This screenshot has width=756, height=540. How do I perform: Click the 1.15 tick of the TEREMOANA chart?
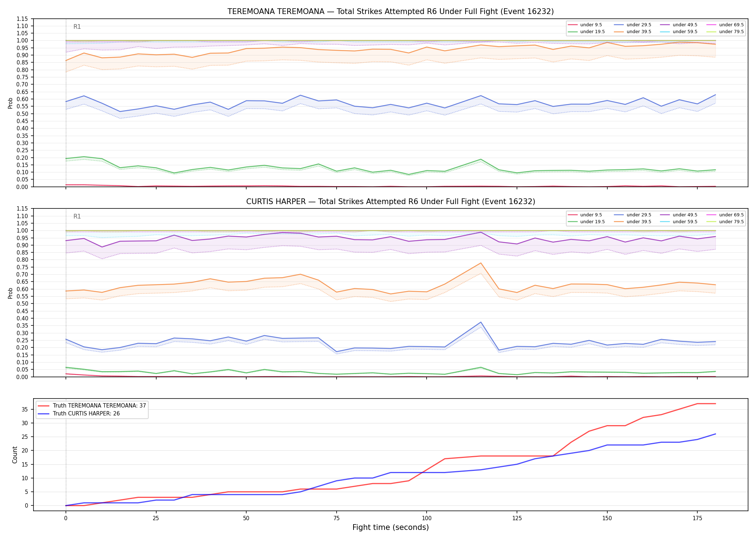[22, 19]
